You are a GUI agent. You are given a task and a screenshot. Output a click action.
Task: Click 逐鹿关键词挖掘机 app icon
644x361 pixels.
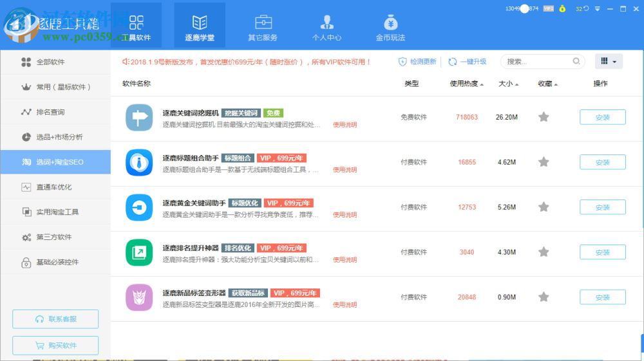click(x=139, y=117)
